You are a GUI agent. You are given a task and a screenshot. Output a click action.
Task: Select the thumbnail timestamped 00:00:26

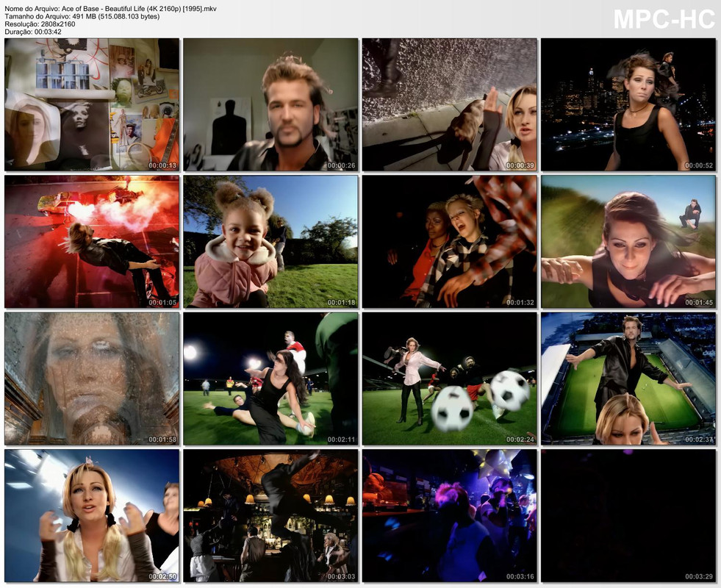271,104
